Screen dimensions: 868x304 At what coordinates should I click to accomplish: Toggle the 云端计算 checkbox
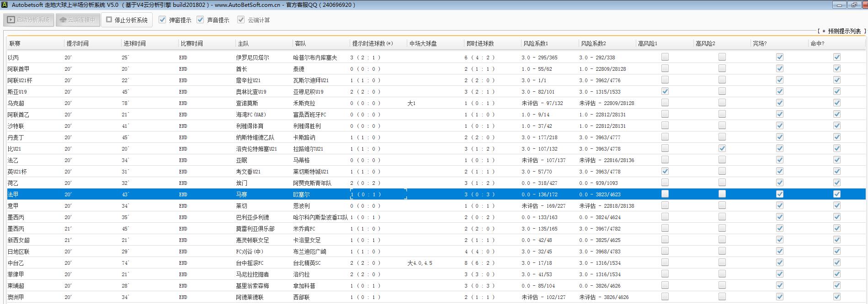[x=241, y=20]
